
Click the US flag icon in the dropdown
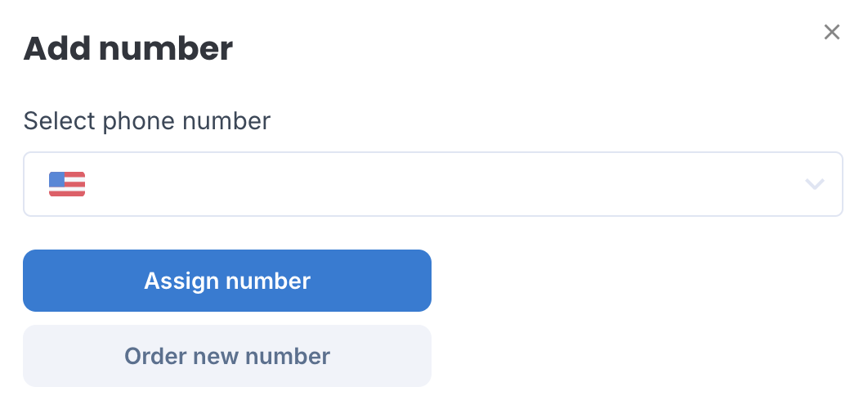pos(67,184)
